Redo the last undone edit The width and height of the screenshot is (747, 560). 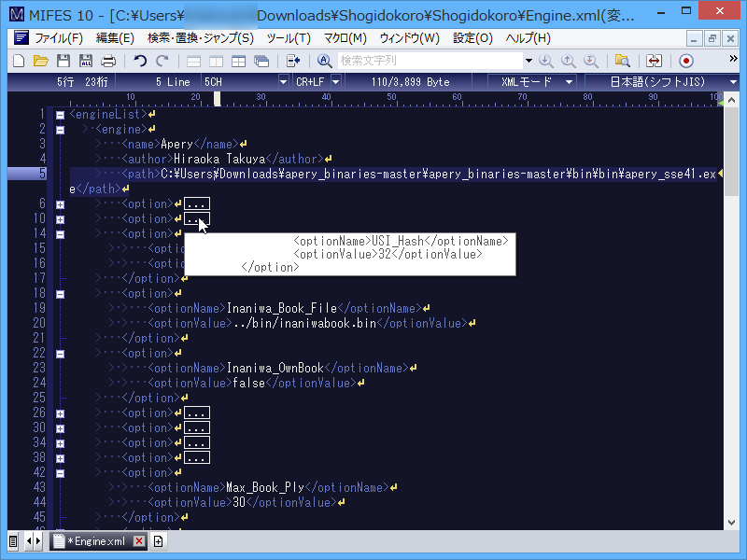162,61
